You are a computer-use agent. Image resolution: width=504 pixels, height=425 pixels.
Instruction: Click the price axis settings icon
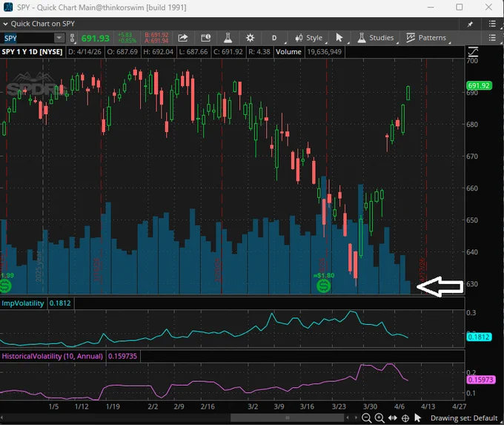coord(473,52)
